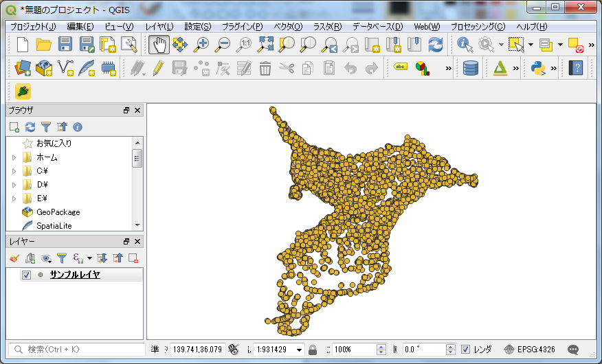Open the プロセッシング menu
This screenshot has width=602, height=364.
478,27
